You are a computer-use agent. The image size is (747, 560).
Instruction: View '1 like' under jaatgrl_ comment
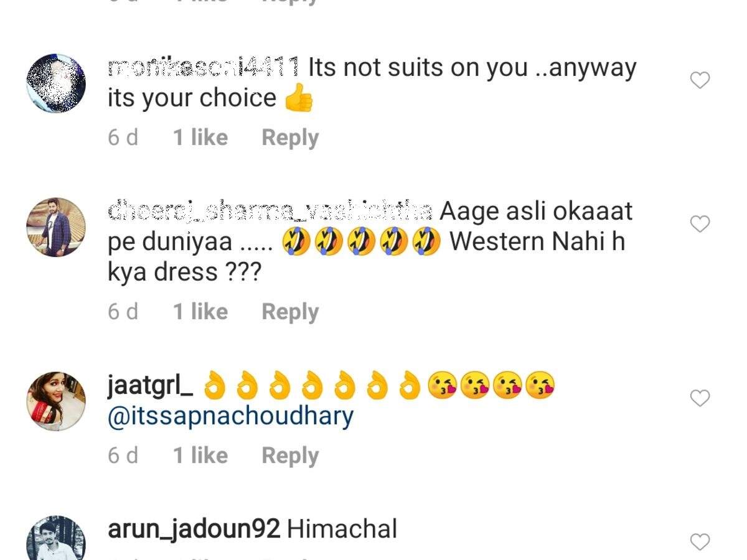(200, 455)
